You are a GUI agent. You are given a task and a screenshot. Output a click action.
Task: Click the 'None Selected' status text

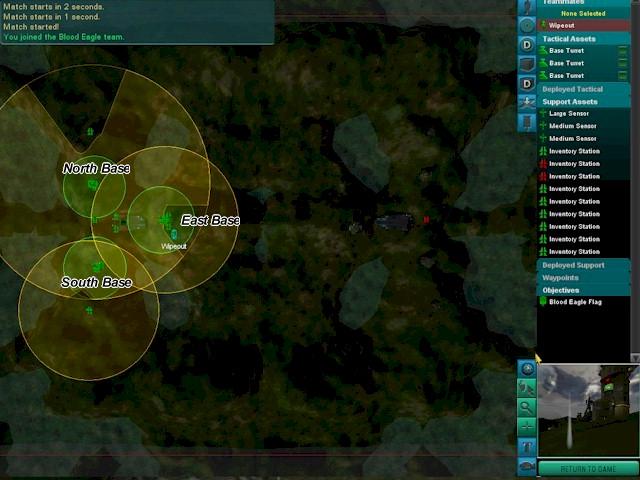coord(583,13)
